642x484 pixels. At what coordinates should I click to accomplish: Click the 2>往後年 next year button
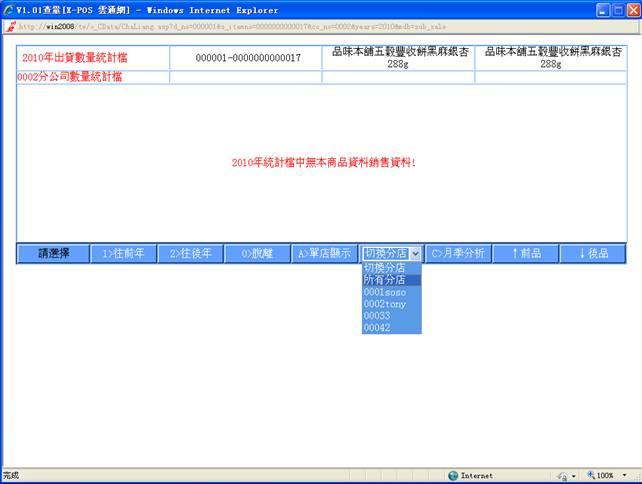pos(191,254)
